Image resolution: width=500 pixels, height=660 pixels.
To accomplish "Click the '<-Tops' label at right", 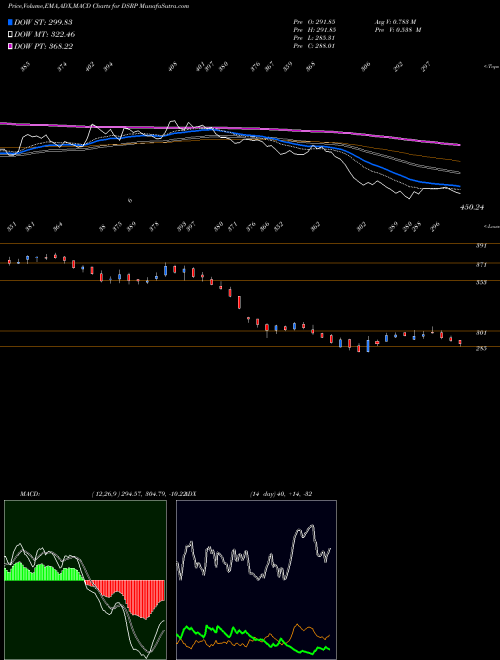I will coord(491,67).
